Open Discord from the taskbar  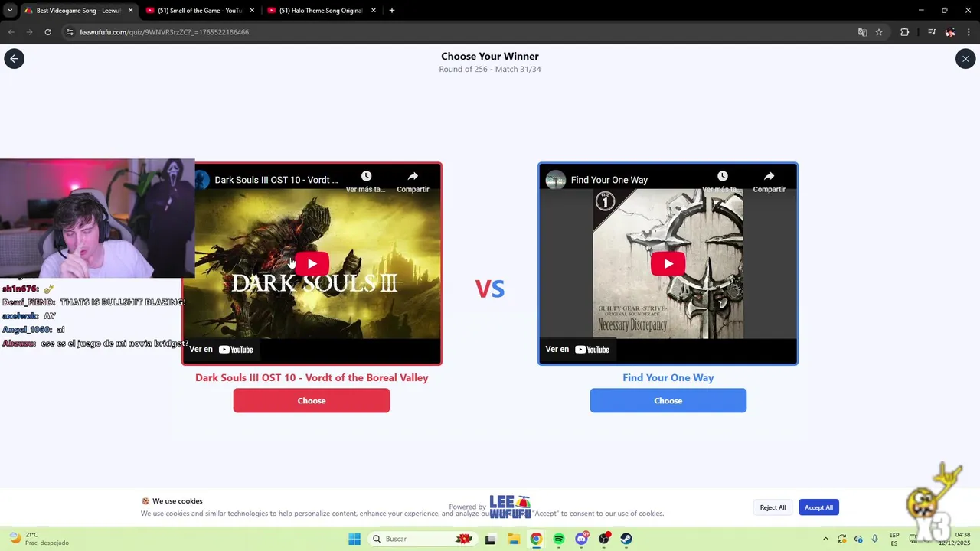click(582, 539)
